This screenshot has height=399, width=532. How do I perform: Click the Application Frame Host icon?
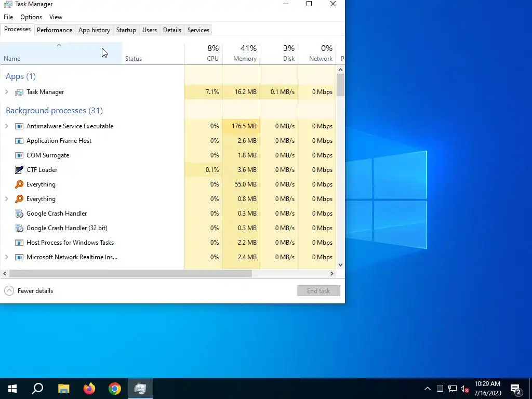[19, 141]
